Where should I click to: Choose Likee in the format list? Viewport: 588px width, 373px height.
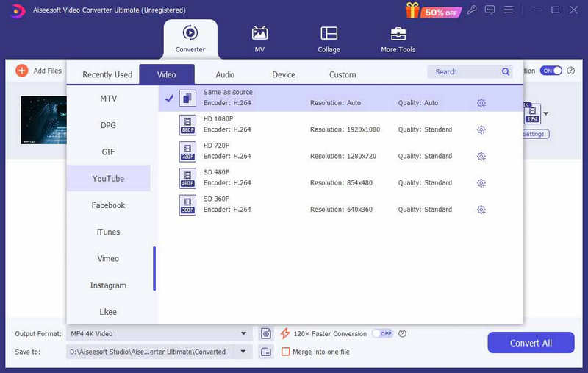pos(108,311)
